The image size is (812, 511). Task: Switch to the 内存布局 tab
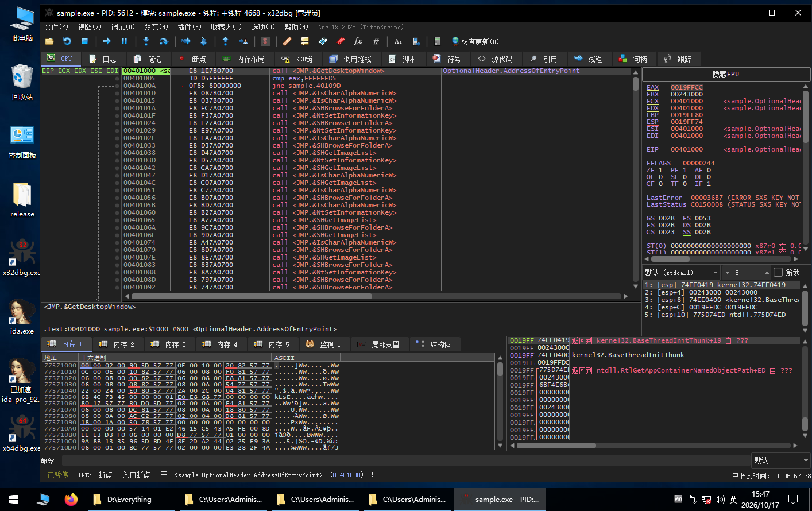(x=244, y=59)
